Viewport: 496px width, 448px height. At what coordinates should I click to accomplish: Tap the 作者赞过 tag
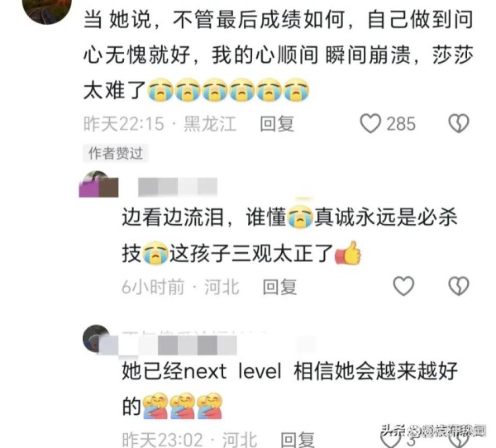pos(116,154)
